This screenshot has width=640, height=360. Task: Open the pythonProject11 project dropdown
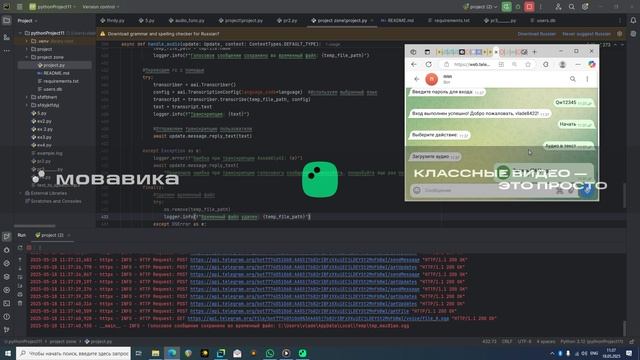click(x=52, y=7)
